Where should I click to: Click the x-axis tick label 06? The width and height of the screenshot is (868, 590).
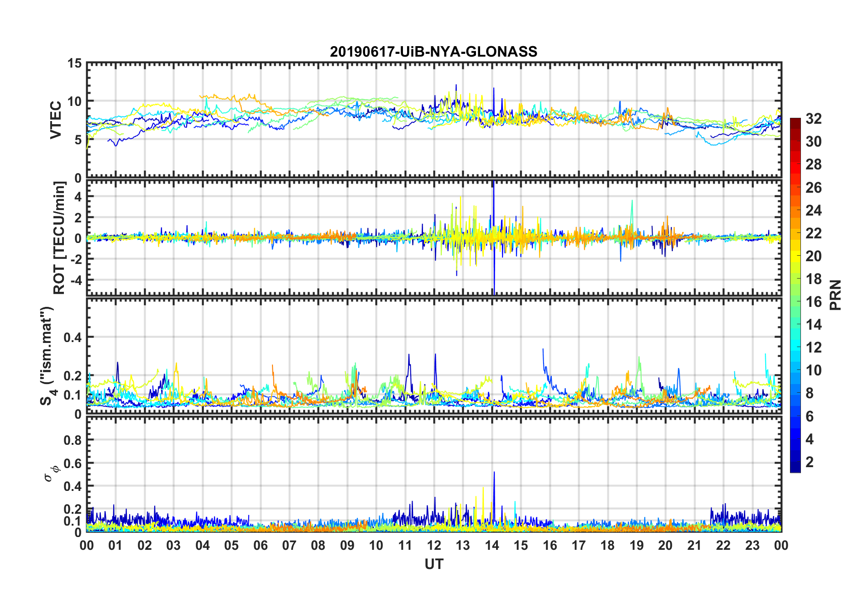coord(260,545)
